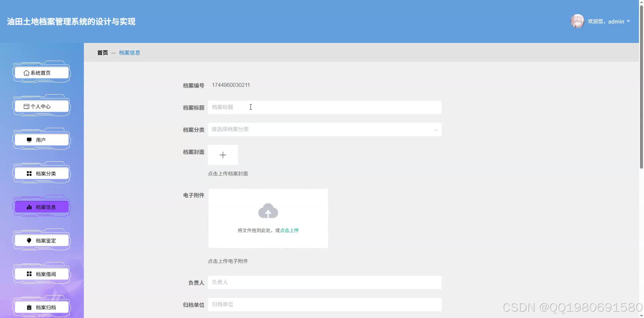Select the 档案借阅 sidebar icon
Image resolution: width=644 pixels, height=318 pixels.
coord(29,274)
